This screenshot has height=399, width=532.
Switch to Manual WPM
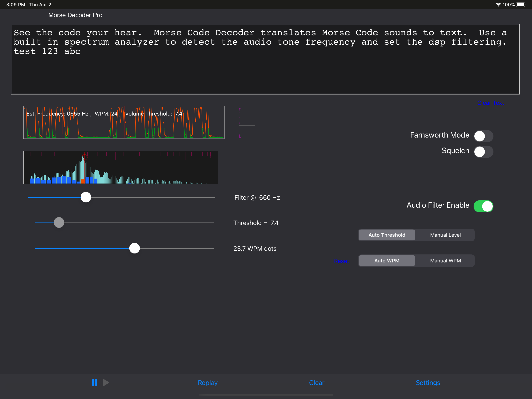pos(445,260)
